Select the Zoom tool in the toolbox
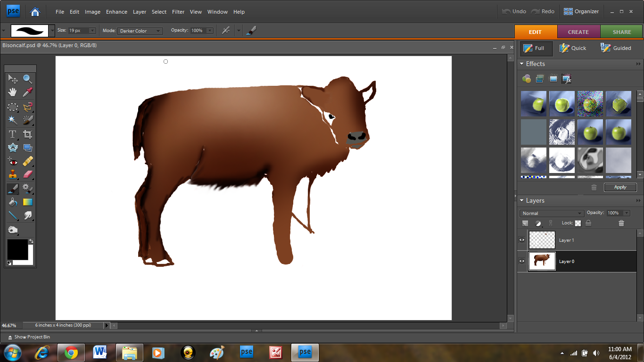The image size is (644, 362). 28,79
